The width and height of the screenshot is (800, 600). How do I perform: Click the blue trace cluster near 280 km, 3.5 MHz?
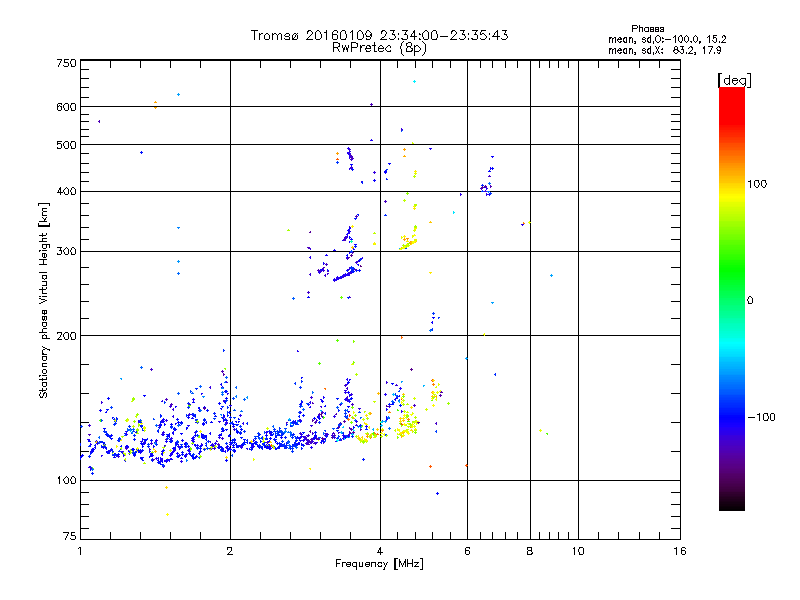[x=348, y=271]
